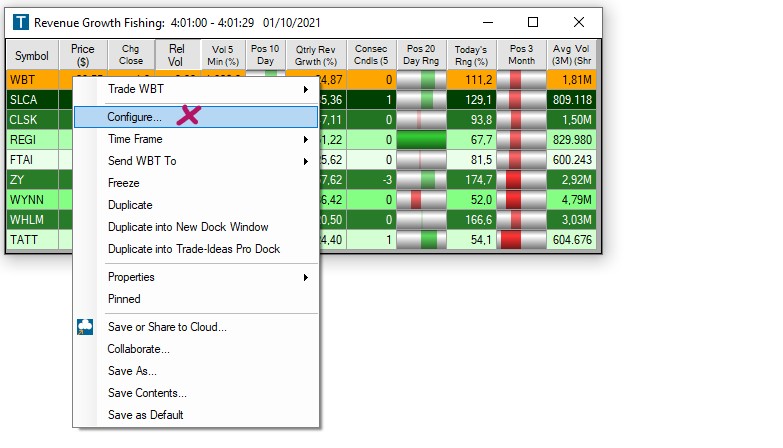Viewport: 783px width, 448px height.
Task: Sort by the Symbol column header
Action: (31, 56)
